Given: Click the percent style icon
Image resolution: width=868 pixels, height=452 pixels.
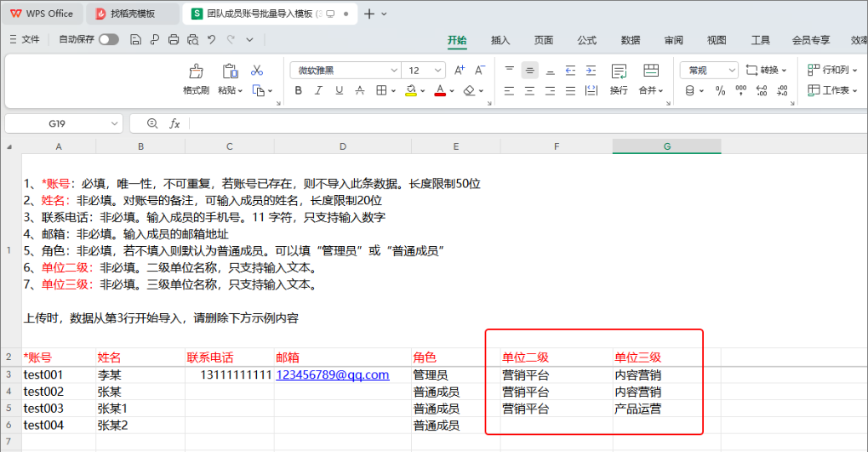Looking at the screenshot, I should [720, 90].
